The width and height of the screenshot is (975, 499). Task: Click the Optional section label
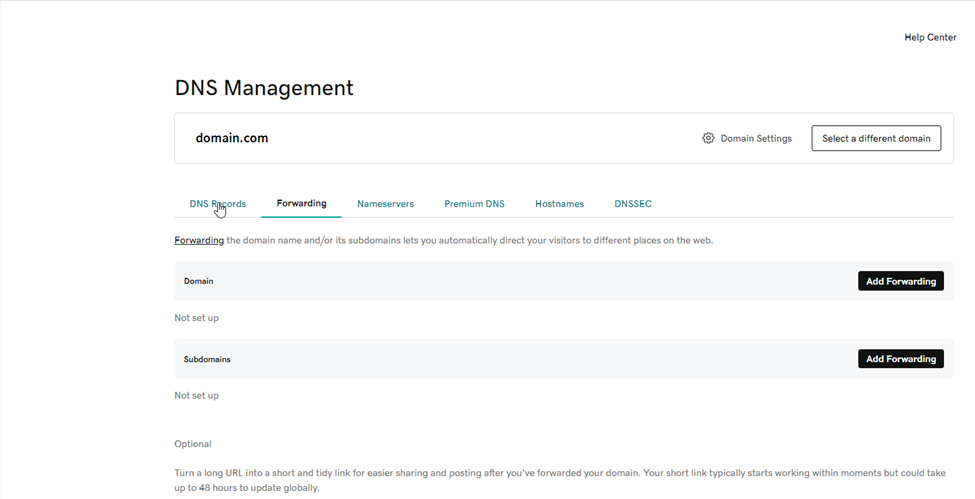click(193, 444)
